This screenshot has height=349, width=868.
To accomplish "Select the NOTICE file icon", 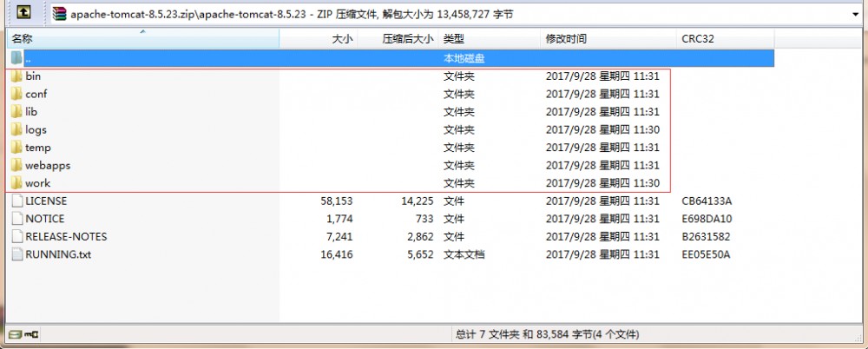I will (x=17, y=218).
